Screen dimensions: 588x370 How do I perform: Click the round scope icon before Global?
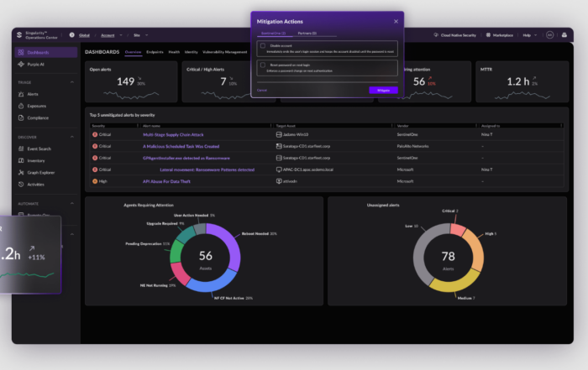click(71, 35)
